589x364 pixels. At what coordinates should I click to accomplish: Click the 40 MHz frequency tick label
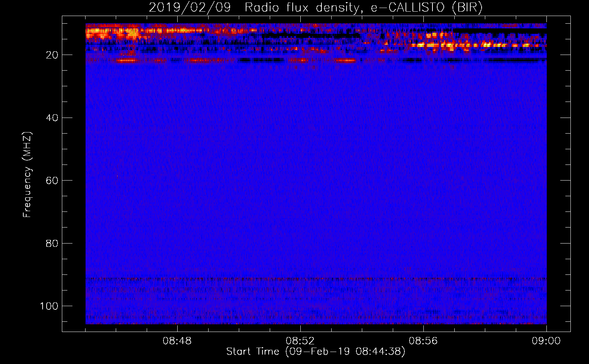(52, 118)
